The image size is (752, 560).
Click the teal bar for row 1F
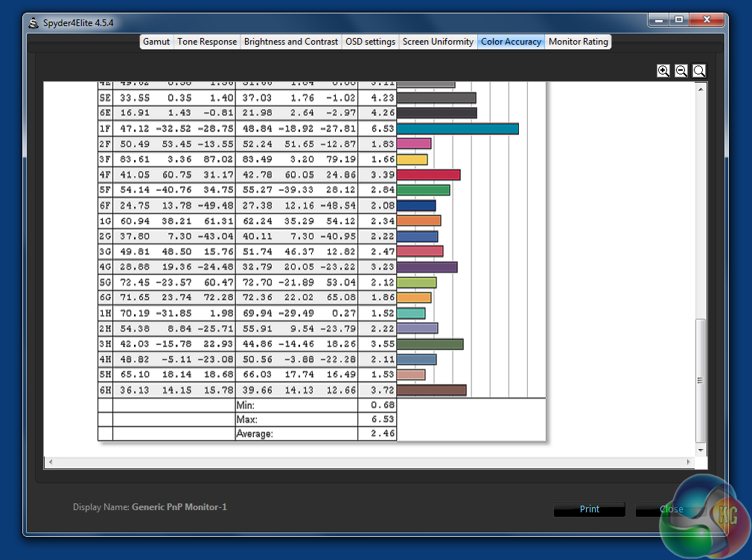pos(458,129)
